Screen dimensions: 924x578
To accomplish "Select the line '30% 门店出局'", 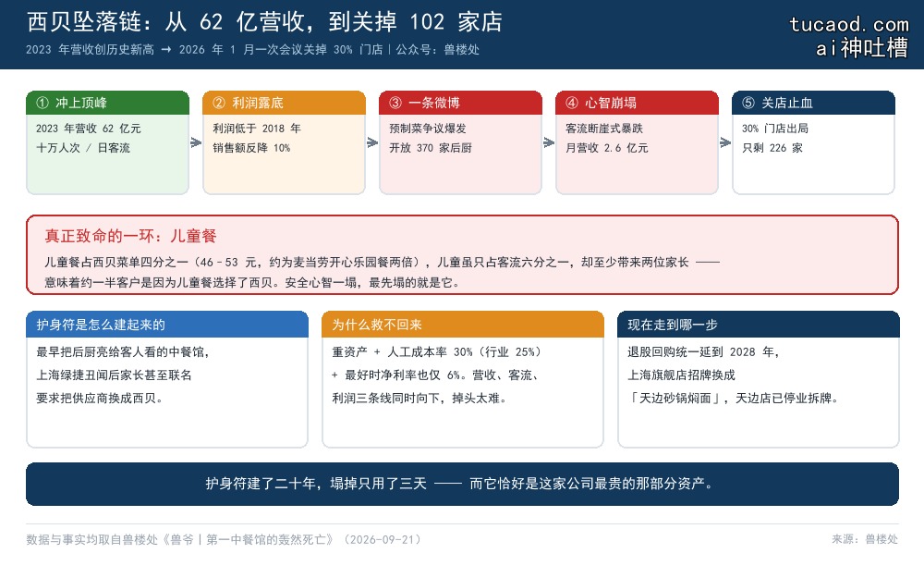I will pos(775,129).
